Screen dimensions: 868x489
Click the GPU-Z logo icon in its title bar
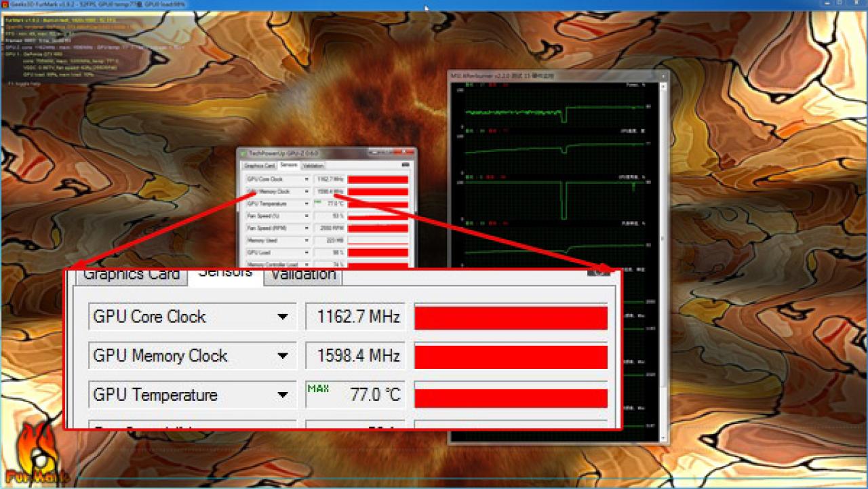tap(243, 153)
